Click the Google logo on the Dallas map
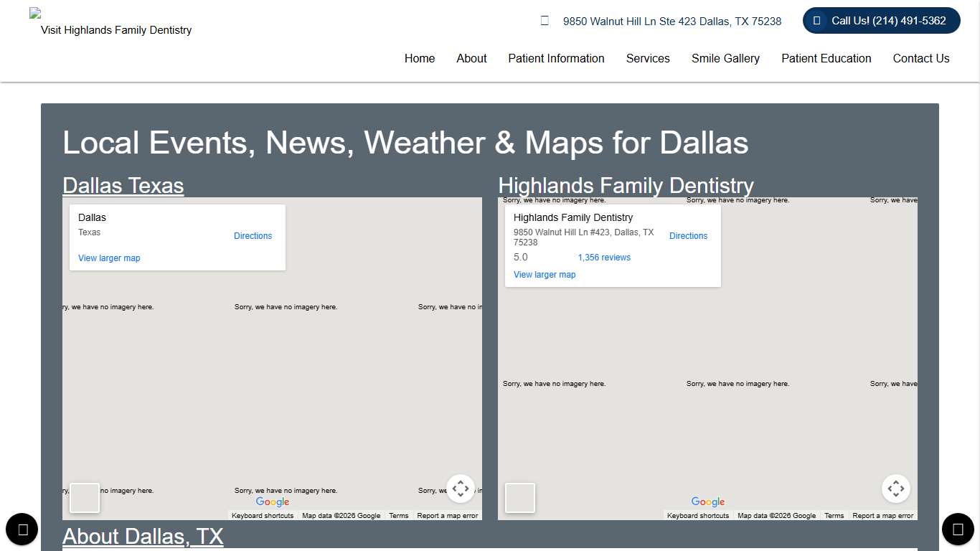Screen dimensions: 980x551 click(x=273, y=501)
